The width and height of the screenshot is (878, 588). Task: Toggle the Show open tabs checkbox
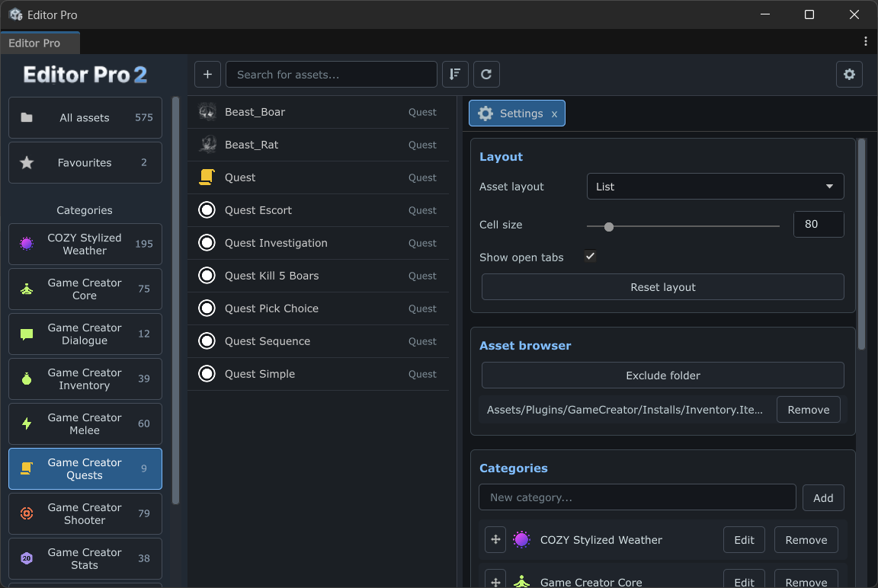pos(590,257)
